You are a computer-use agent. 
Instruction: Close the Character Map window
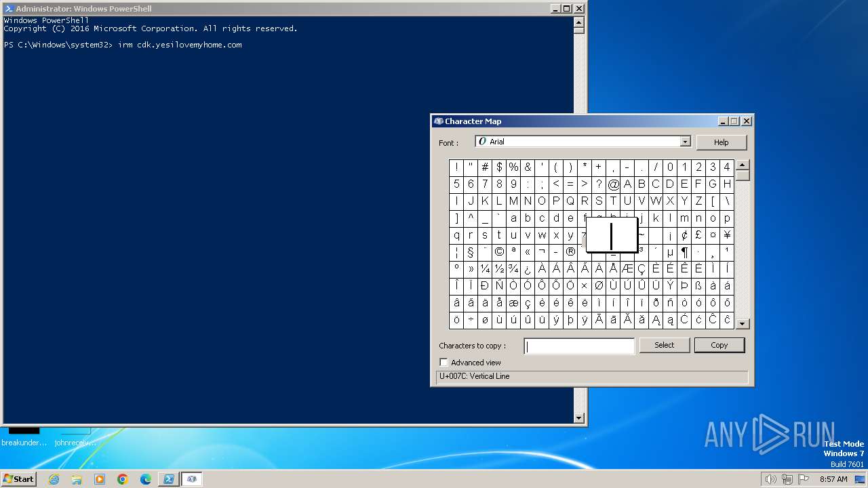click(x=747, y=121)
